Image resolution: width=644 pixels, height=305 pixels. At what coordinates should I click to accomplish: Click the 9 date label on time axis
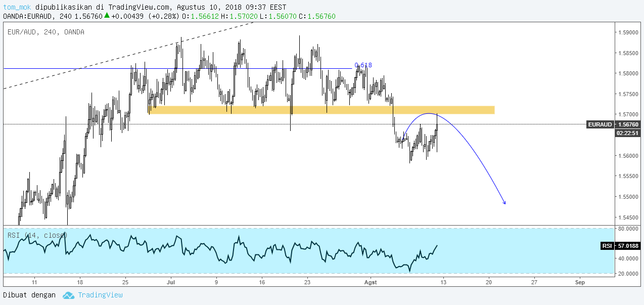click(216, 283)
